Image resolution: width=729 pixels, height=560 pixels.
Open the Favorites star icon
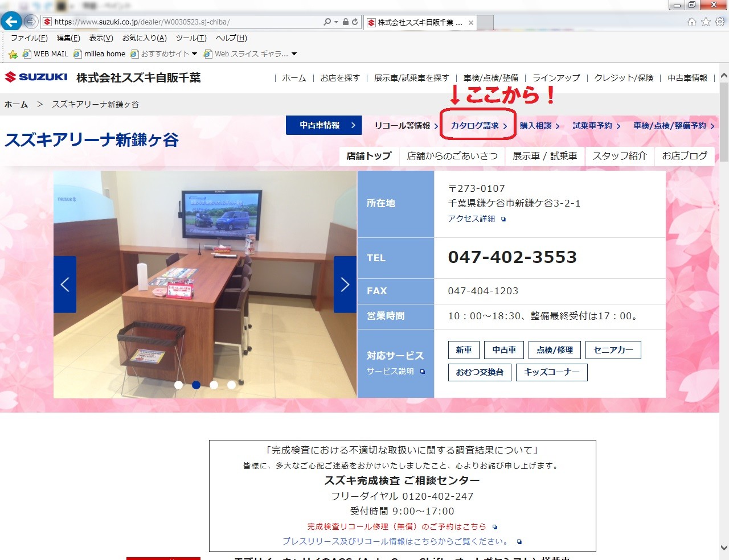[706, 22]
